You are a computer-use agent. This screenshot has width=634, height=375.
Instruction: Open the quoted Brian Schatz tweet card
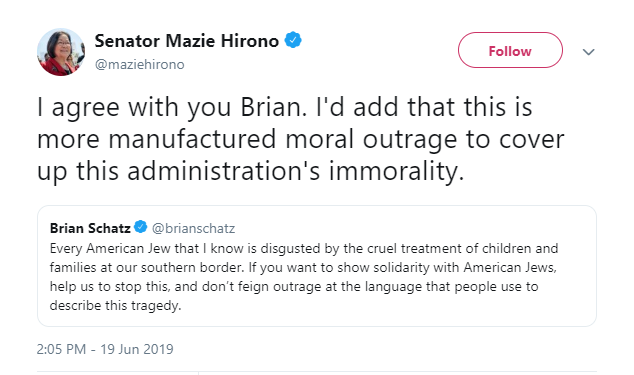(317, 266)
